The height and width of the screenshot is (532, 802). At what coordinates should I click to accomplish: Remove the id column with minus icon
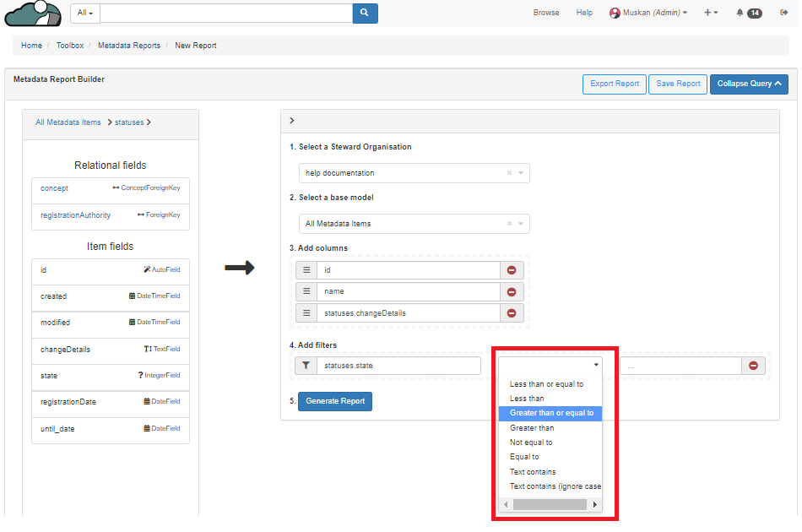click(511, 270)
